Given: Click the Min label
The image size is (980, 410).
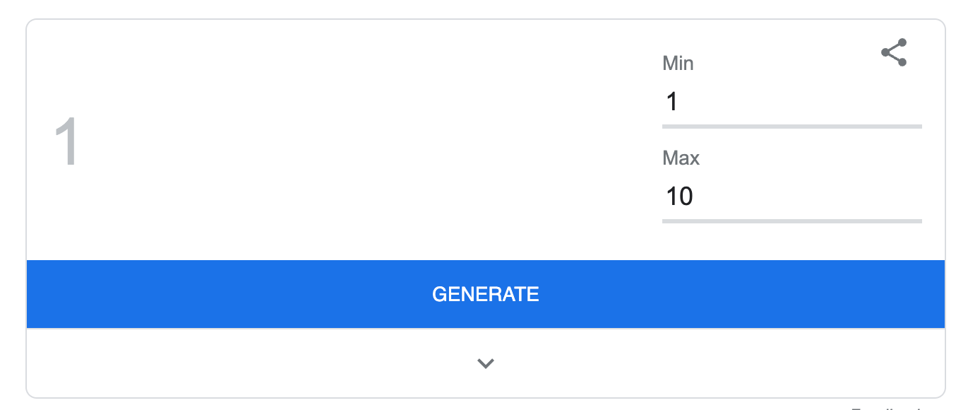Looking at the screenshot, I should (678, 63).
